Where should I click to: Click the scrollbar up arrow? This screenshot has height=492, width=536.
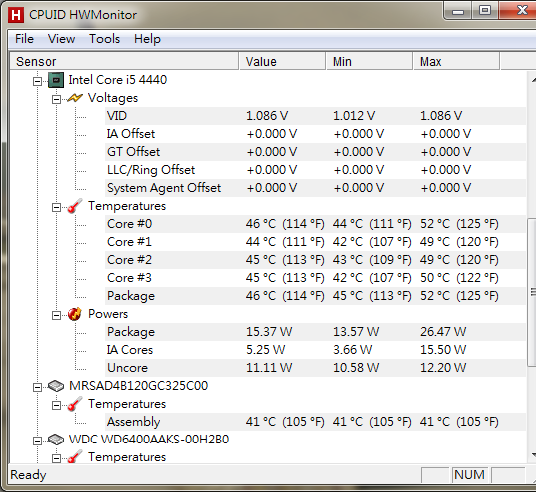pyautogui.click(x=533, y=80)
